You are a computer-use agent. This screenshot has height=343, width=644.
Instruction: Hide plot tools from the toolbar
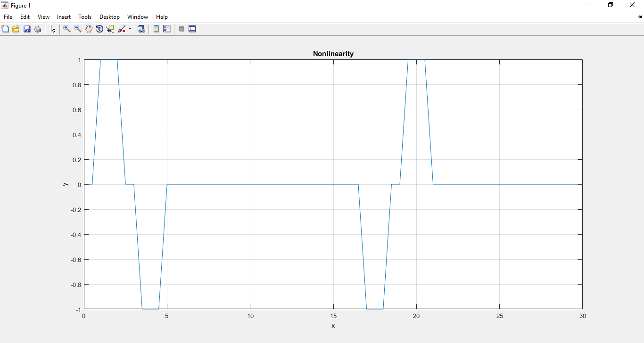coord(182,29)
